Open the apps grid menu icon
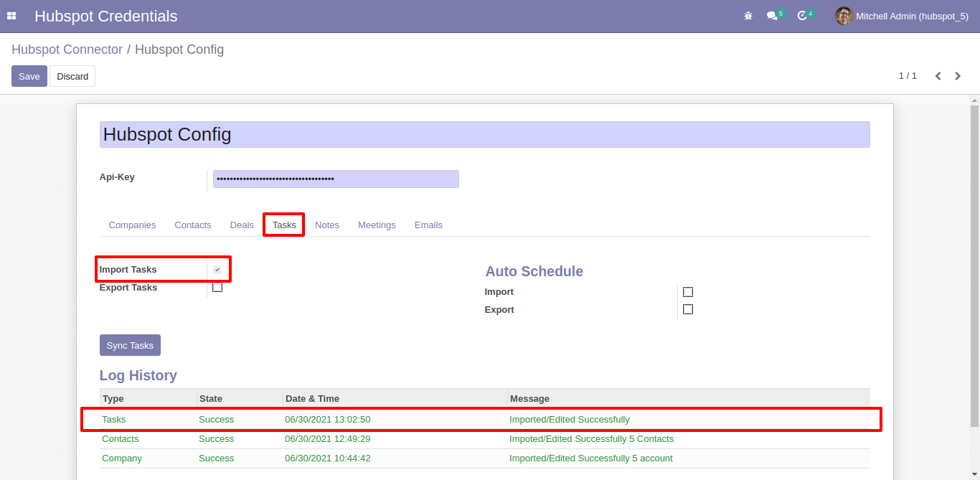 (11, 16)
